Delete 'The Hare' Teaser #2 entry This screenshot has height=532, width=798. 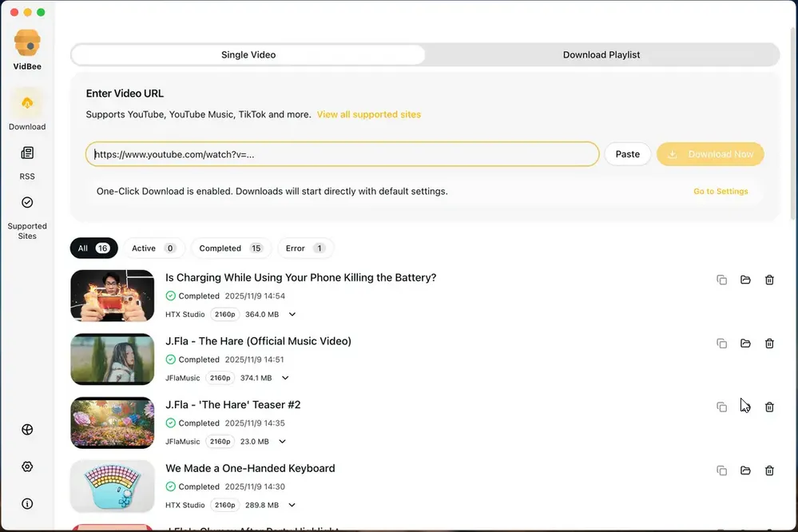769,407
